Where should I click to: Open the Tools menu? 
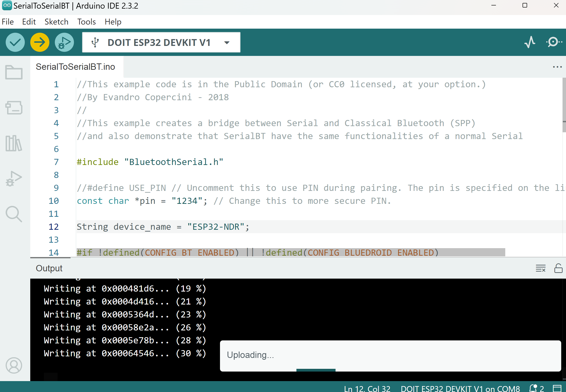click(86, 22)
